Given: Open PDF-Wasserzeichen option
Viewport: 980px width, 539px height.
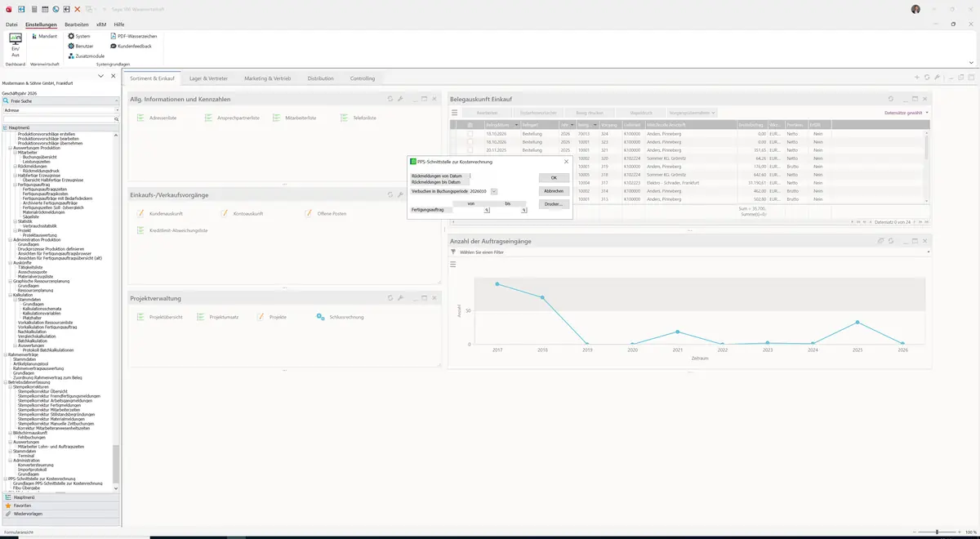Looking at the screenshot, I should tap(133, 36).
